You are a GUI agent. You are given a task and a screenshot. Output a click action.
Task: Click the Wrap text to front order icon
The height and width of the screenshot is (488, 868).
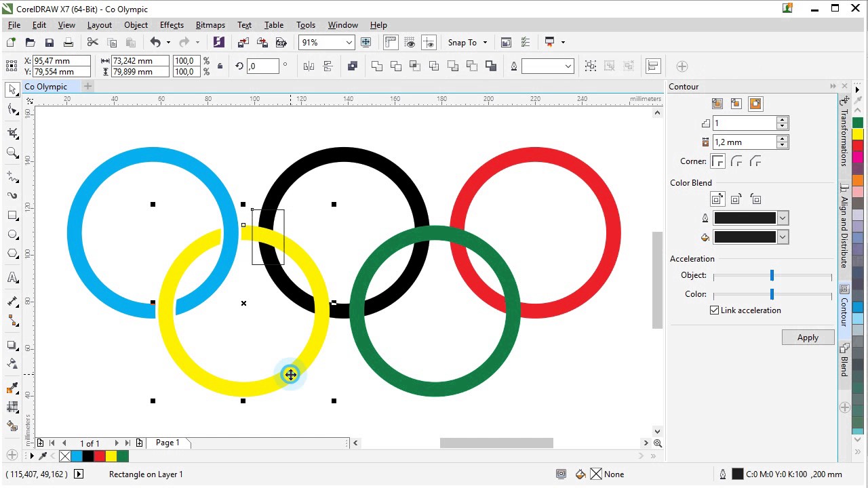point(353,66)
